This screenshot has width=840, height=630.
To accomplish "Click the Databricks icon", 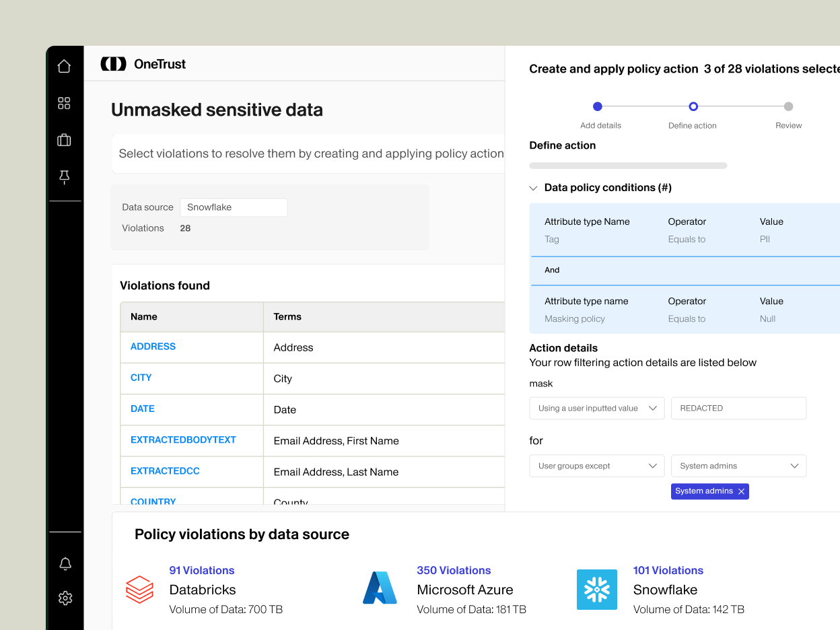I will pos(139,589).
